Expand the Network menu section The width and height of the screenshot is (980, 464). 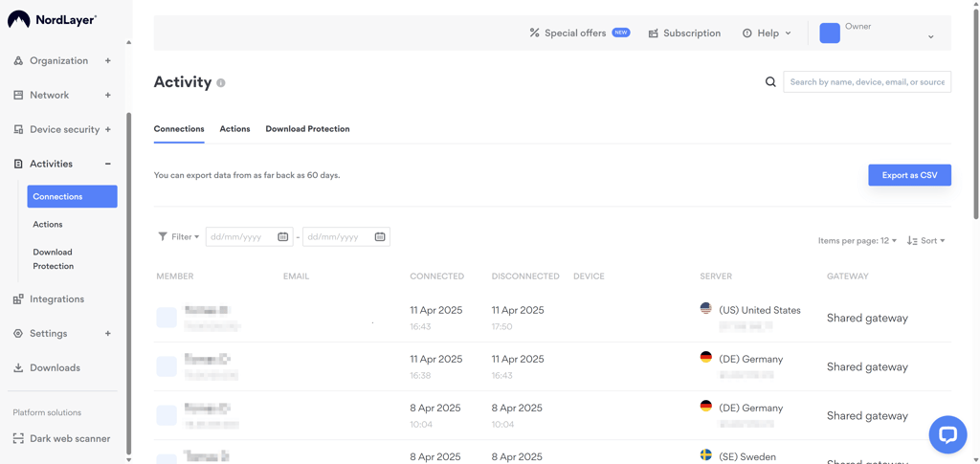[x=107, y=95]
